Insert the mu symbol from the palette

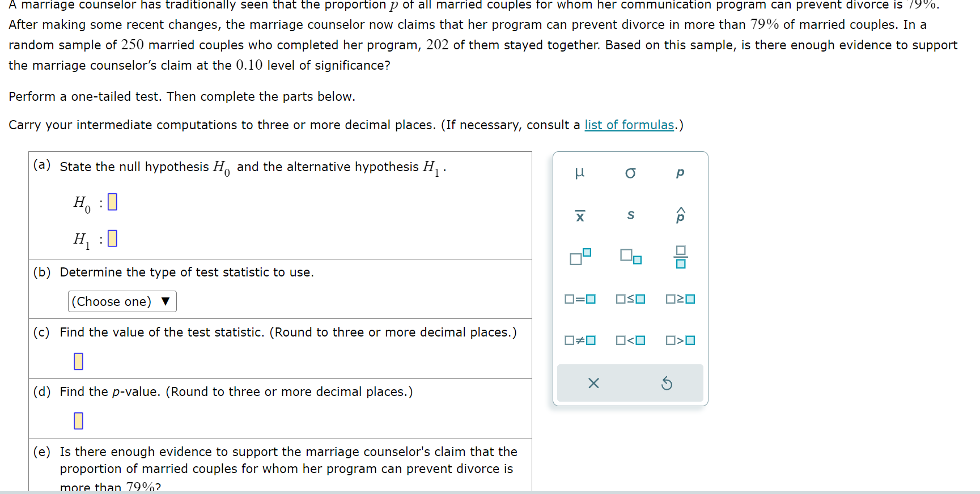click(x=579, y=173)
